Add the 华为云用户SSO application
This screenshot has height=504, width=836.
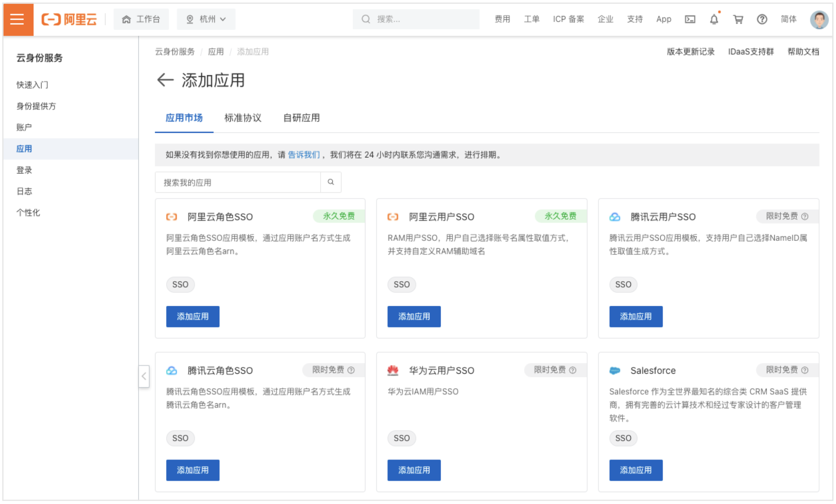tap(414, 470)
